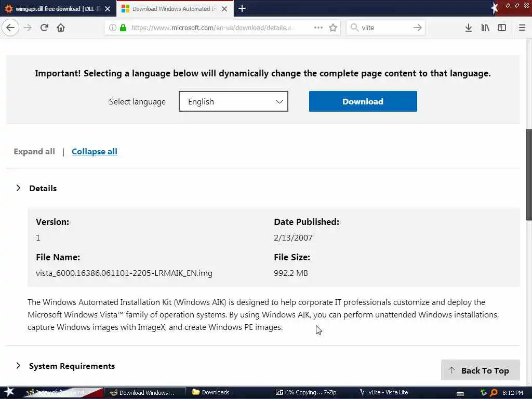Click the 8:12 PM clock
The image size is (532, 399).
(512, 393)
